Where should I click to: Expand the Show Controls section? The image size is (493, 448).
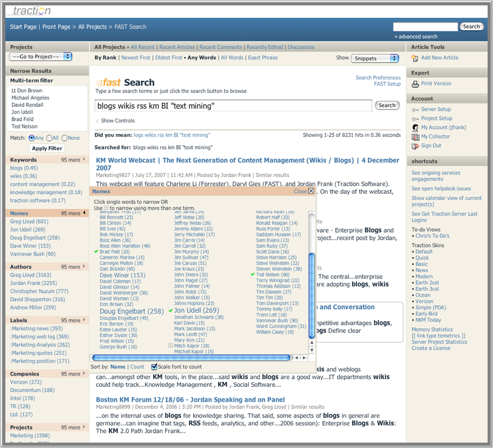[x=115, y=121]
